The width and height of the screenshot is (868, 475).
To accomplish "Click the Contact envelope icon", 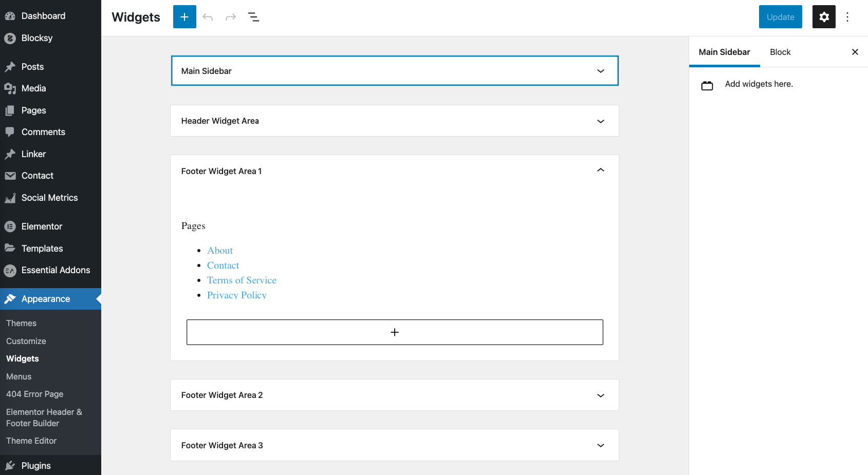I will 10,176.
